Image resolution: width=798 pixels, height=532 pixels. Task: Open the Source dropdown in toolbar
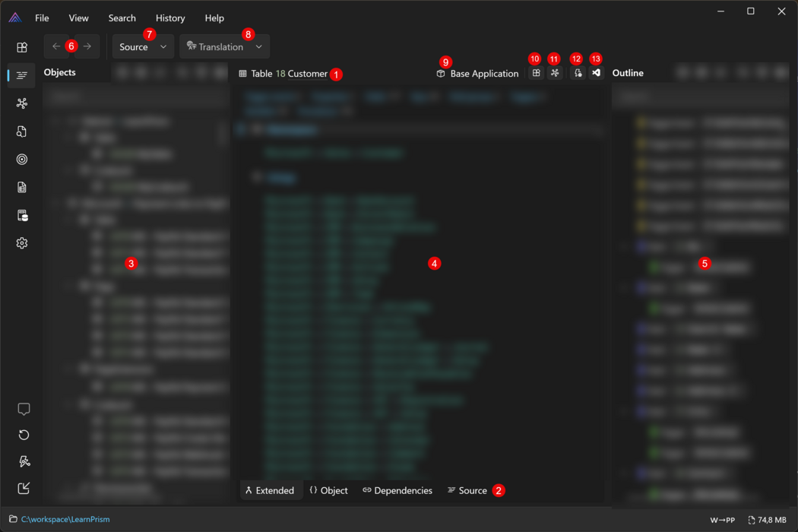tap(143, 46)
